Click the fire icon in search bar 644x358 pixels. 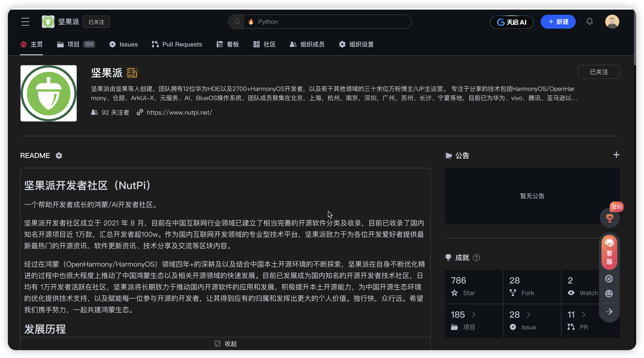251,22
